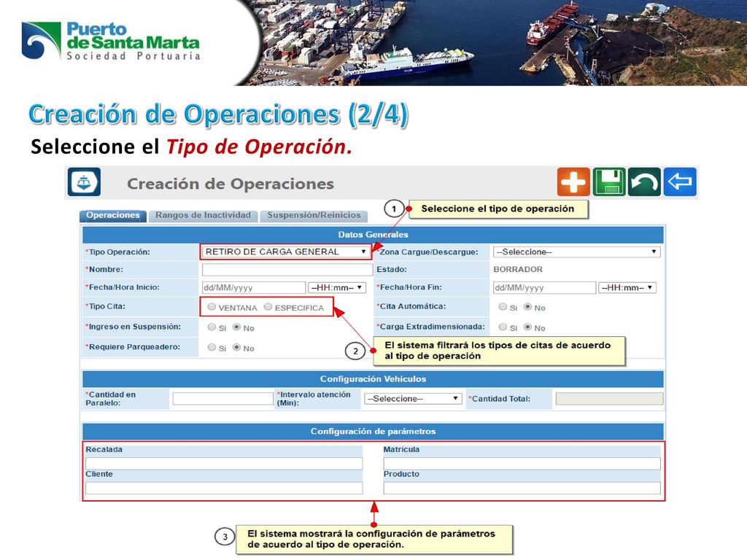Click the Datos Generales section header

coord(373,235)
